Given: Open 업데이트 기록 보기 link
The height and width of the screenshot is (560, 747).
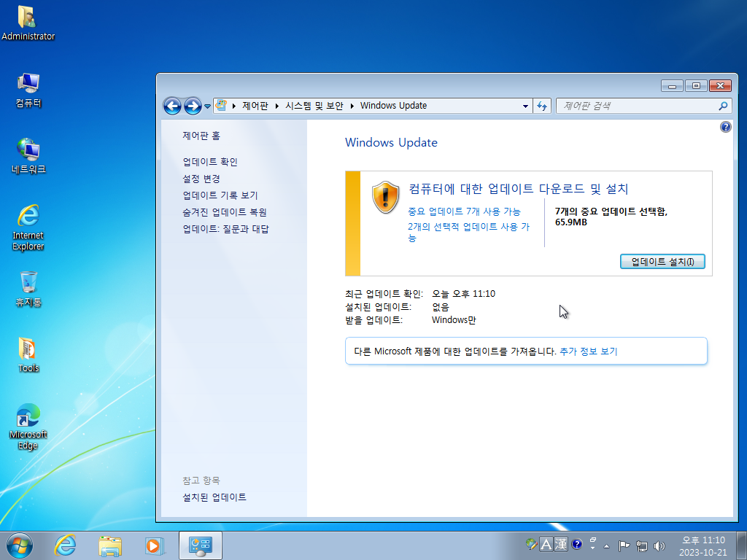Looking at the screenshot, I should (x=220, y=195).
